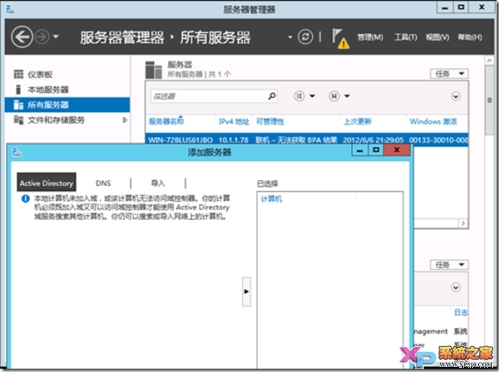Viewport: 499px width, 372px height.
Task: Click the 日志 column header
Action: coord(461,312)
